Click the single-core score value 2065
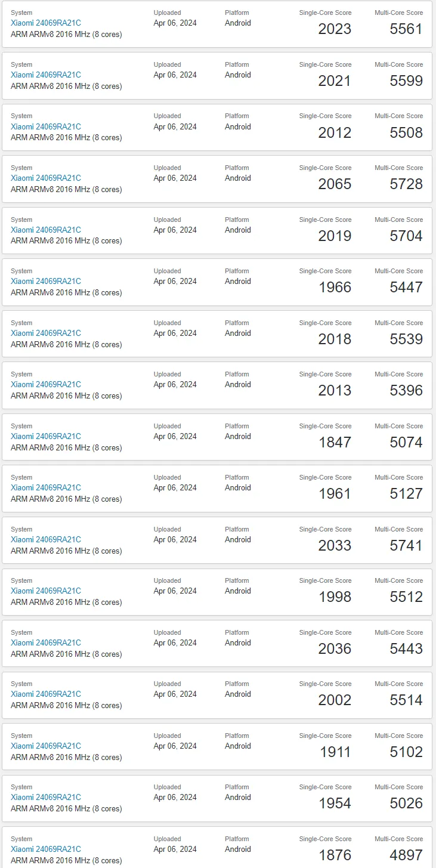The height and width of the screenshot is (868, 436). (x=335, y=184)
